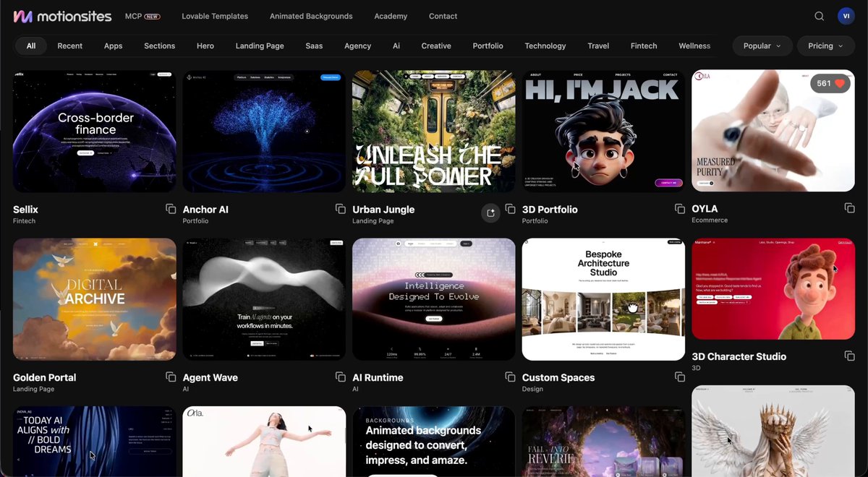The height and width of the screenshot is (477, 868).
Task: Click the Urban Jungle title text
Action: [383, 210]
